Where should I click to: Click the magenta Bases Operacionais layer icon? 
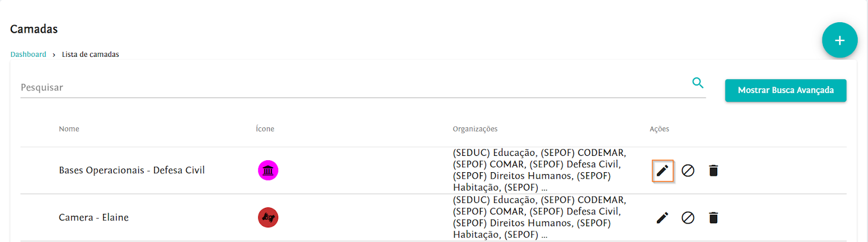click(x=268, y=171)
